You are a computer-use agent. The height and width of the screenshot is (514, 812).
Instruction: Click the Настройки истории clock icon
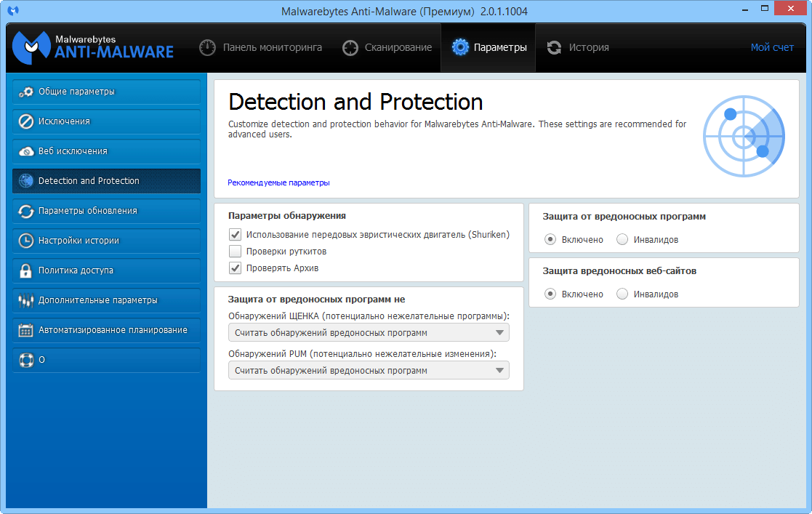pyautogui.click(x=25, y=241)
